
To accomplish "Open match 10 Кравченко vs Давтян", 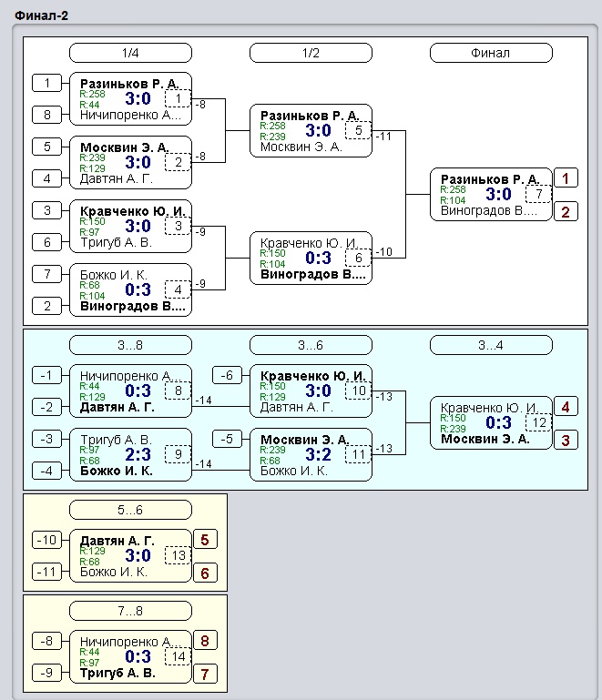I will (x=311, y=391).
